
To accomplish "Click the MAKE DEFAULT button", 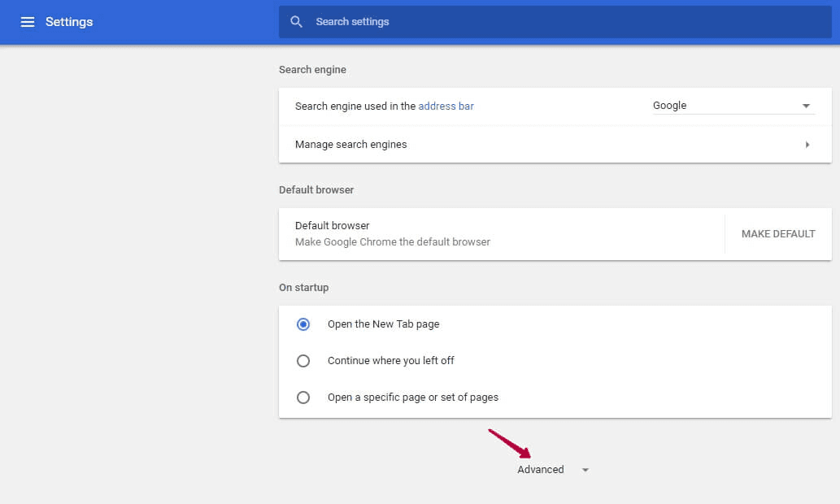I will point(777,233).
